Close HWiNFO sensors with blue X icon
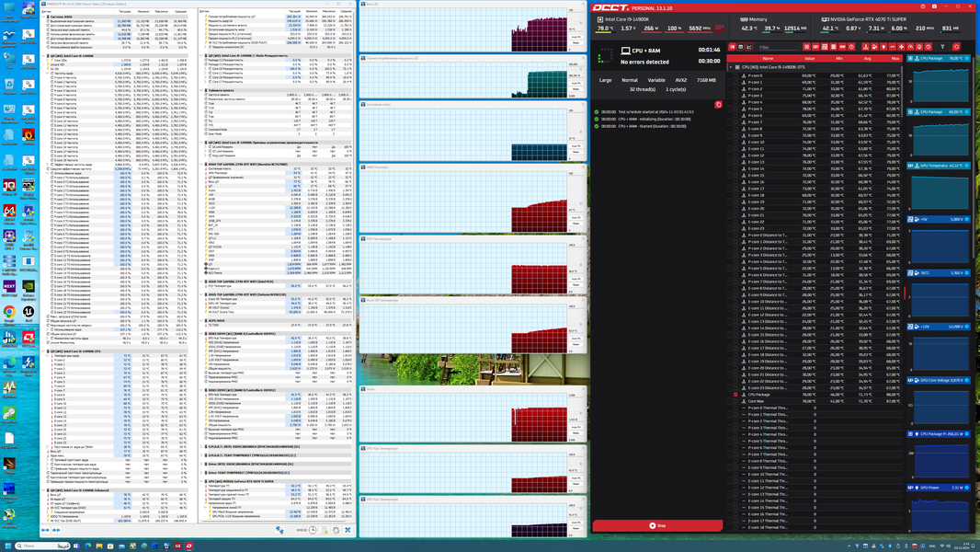This screenshot has height=552, width=980. pos(348,530)
